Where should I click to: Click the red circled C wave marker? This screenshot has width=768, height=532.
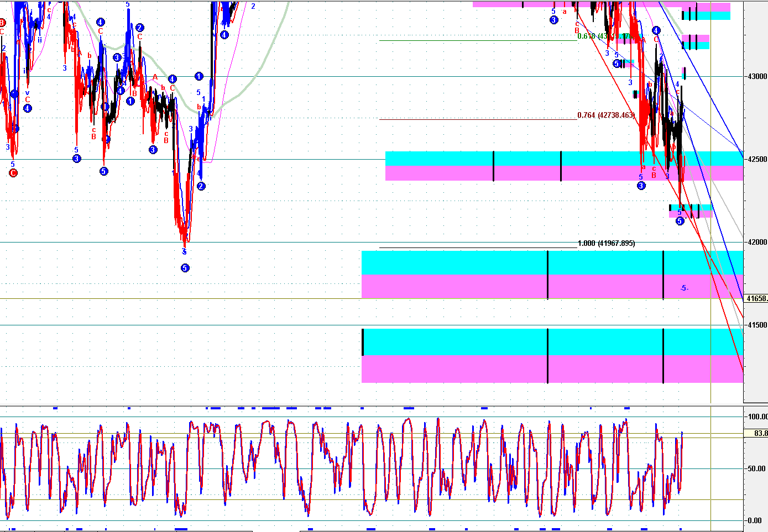13,173
